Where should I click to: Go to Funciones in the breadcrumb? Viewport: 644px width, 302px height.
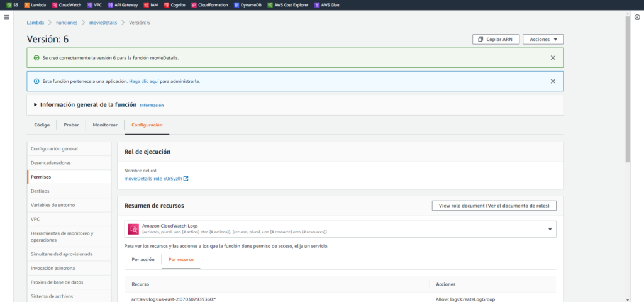(x=67, y=23)
